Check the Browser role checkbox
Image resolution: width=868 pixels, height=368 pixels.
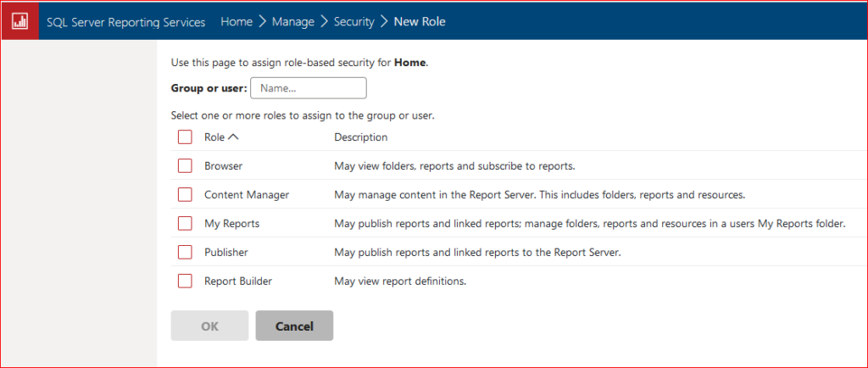(185, 166)
